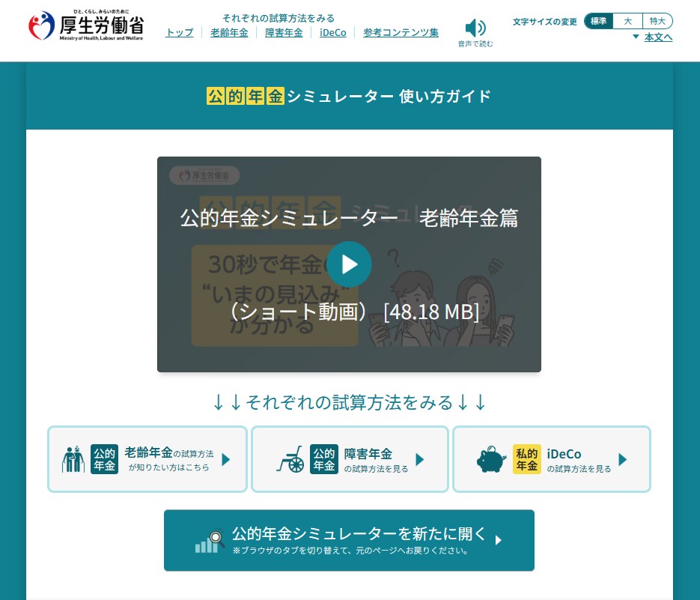
Task: Click the yellow 公的年金 badge on 老齢年金 card
Action: pos(104,458)
